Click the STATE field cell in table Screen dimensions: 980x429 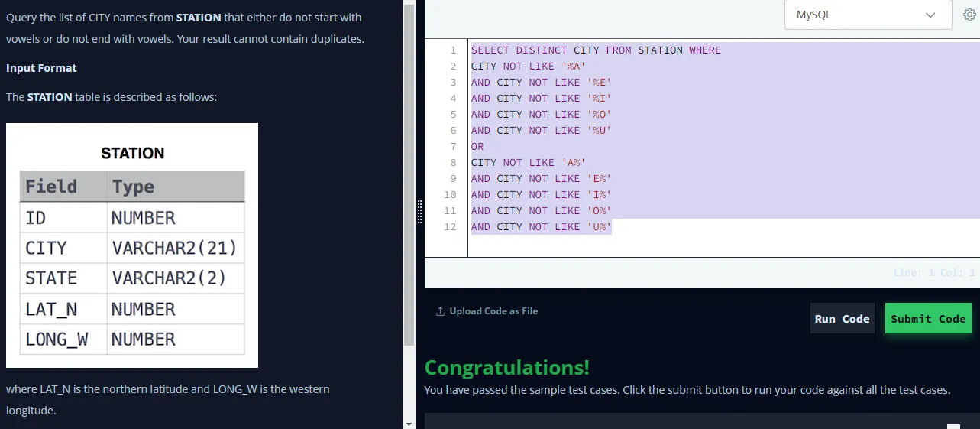[x=63, y=278]
